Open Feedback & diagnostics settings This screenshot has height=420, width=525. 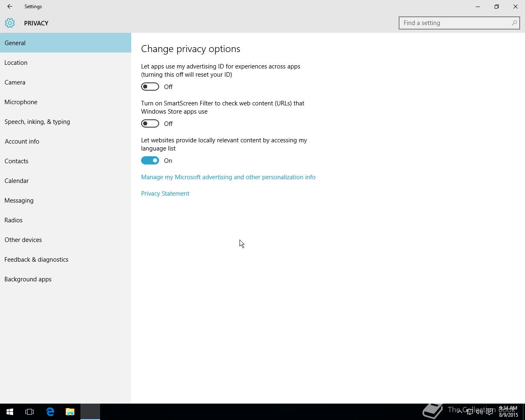(66, 259)
